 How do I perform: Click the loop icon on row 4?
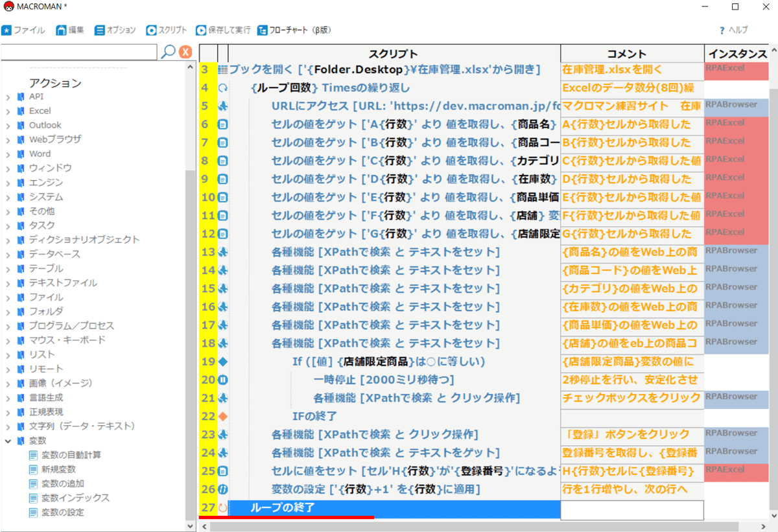(223, 88)
